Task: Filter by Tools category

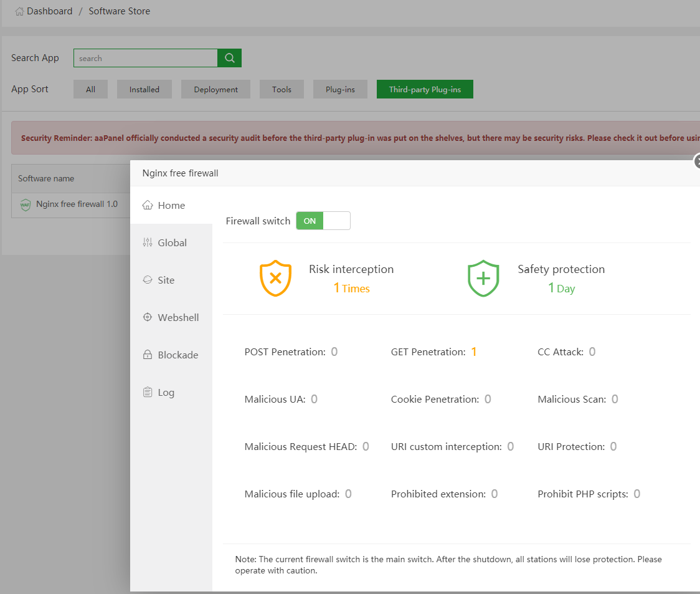Action: 281,89
